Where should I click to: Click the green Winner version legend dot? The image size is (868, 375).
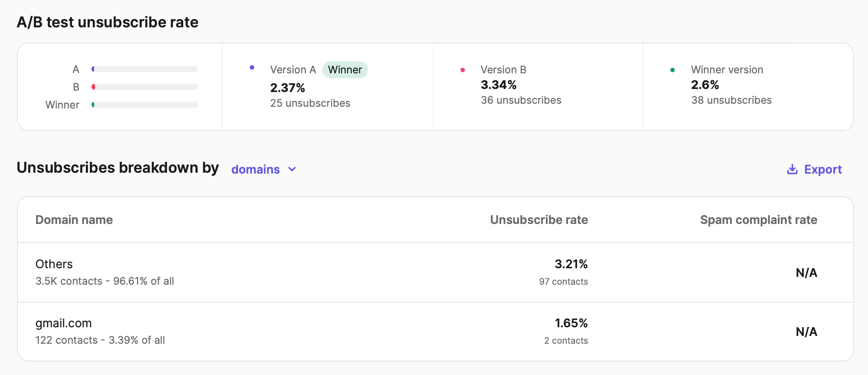pyautogui.click(x=673, y=69)
